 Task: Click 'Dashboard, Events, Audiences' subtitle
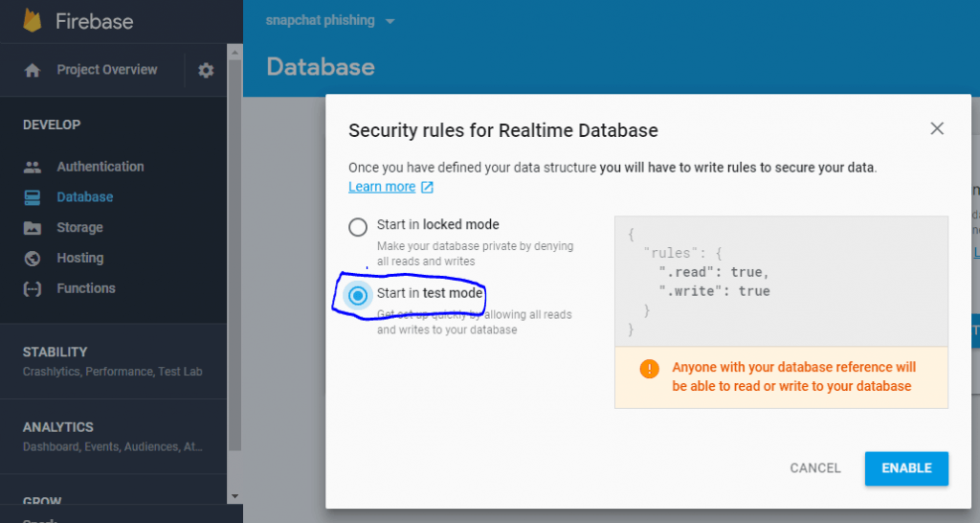coord(113,446)
